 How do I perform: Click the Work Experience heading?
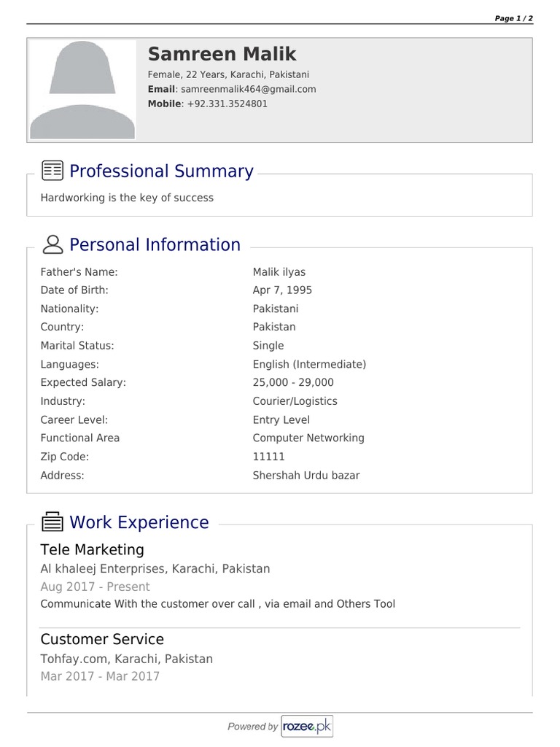coord(139,522)
